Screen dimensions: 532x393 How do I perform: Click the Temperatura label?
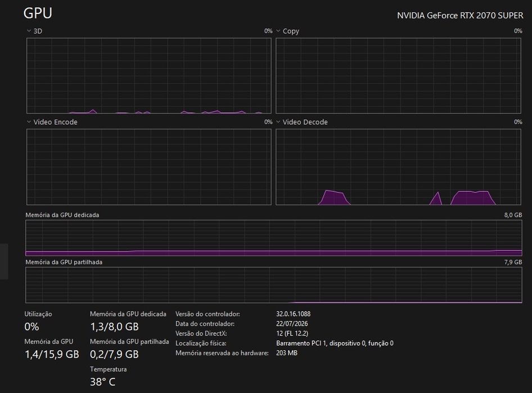[x=108, y=369]
